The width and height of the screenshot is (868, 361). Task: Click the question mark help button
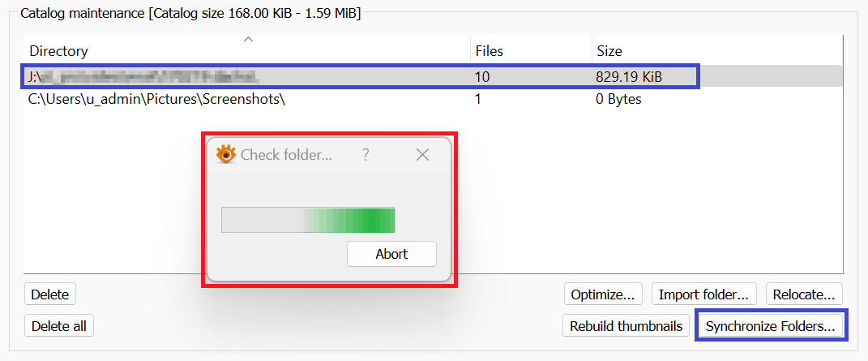coord(366,155)
